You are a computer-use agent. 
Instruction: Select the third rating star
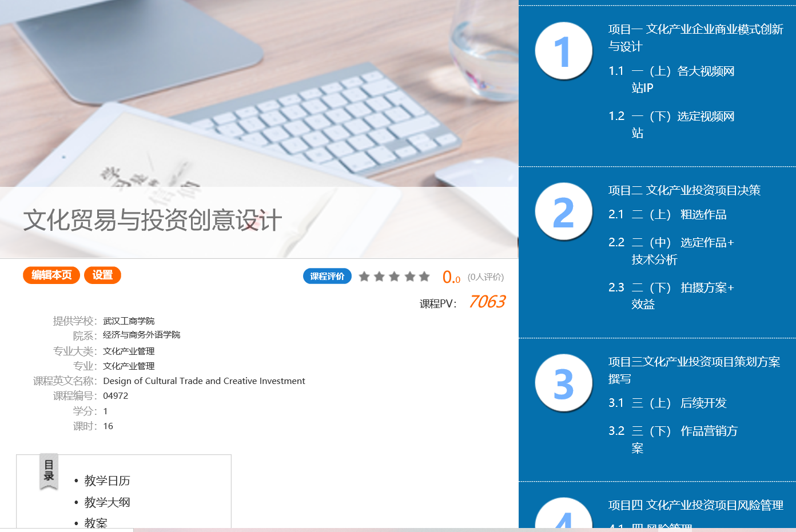pos(395,277)
